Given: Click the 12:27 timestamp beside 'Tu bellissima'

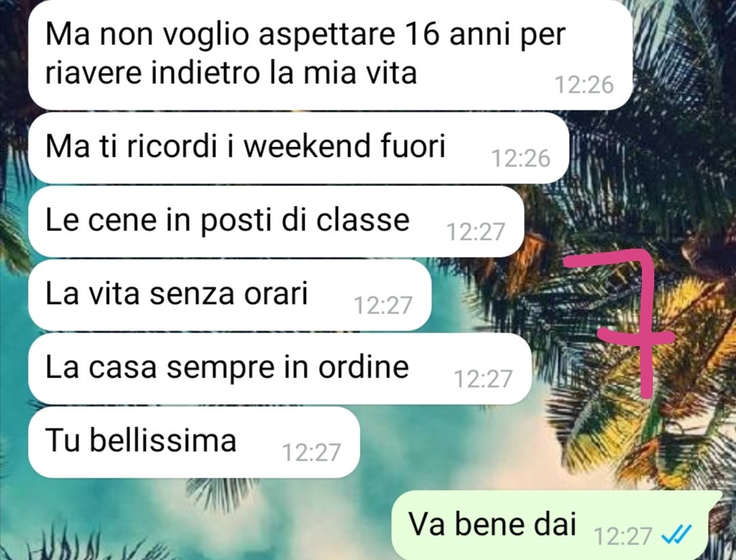Looking at the screenshot, I should pos(311,453).
